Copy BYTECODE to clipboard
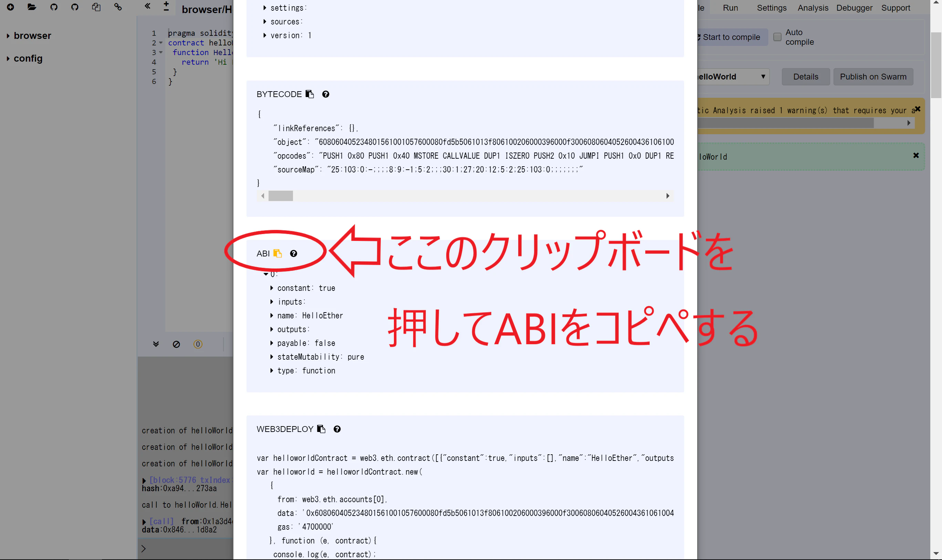This screenshot has width=942, height=560. [x=310, y=94]
